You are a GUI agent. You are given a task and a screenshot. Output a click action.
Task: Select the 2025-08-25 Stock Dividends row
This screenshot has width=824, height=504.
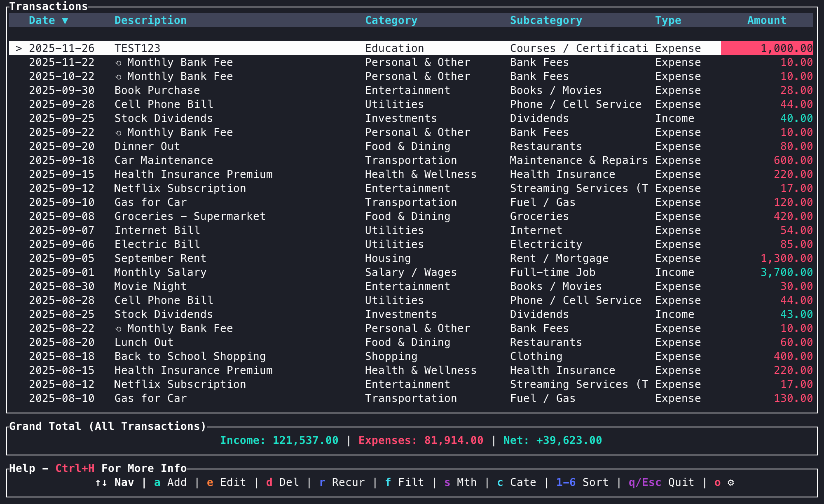(x=411, y=314)
